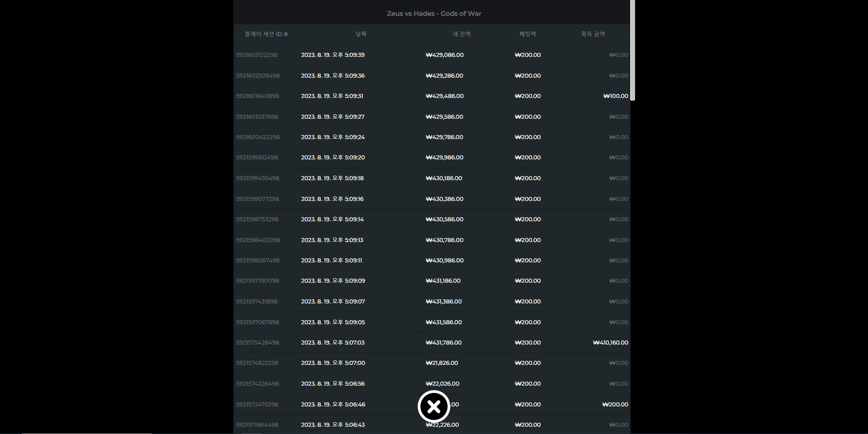Open play session 5921601640898
Image resolution: width=868 pixels, height=434 pixels.
click(258, 96)
